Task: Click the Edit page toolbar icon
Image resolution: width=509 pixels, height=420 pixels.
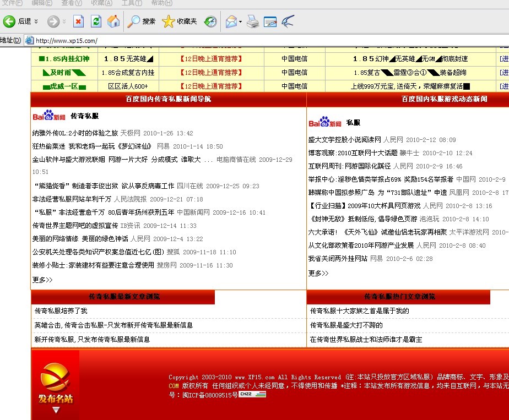Action: pos(270,21)
